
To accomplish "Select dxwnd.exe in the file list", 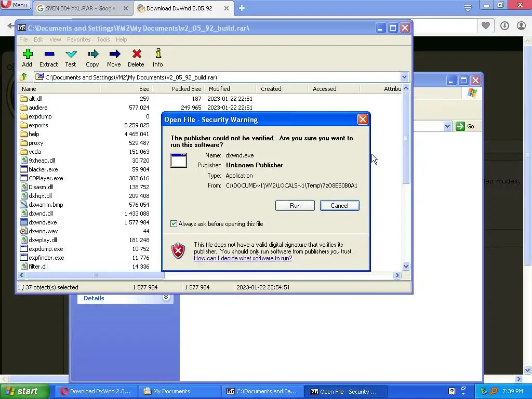I will pyautogui.click(x=43, y=222).
